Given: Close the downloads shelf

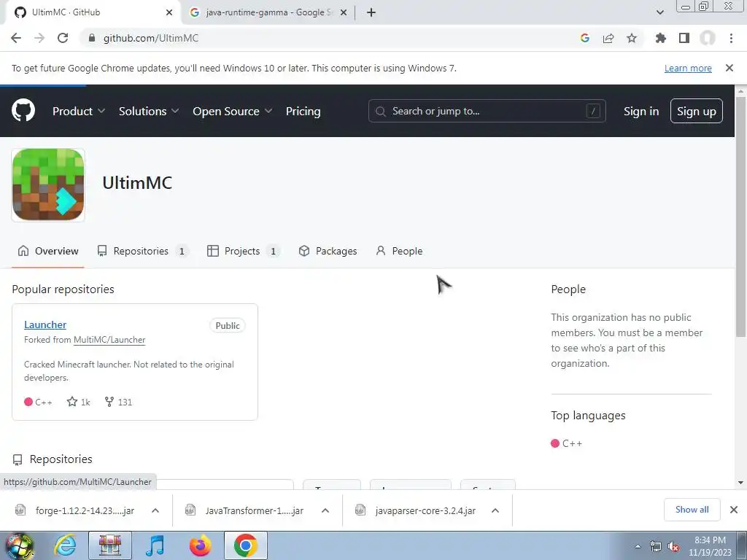Looking at the screenshot, I should 734,510.
